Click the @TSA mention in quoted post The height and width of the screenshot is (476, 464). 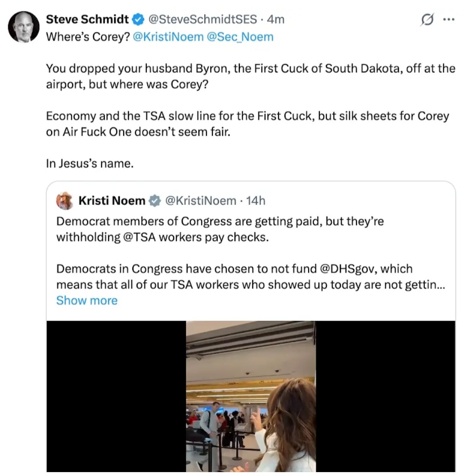[x=139, y=238]
